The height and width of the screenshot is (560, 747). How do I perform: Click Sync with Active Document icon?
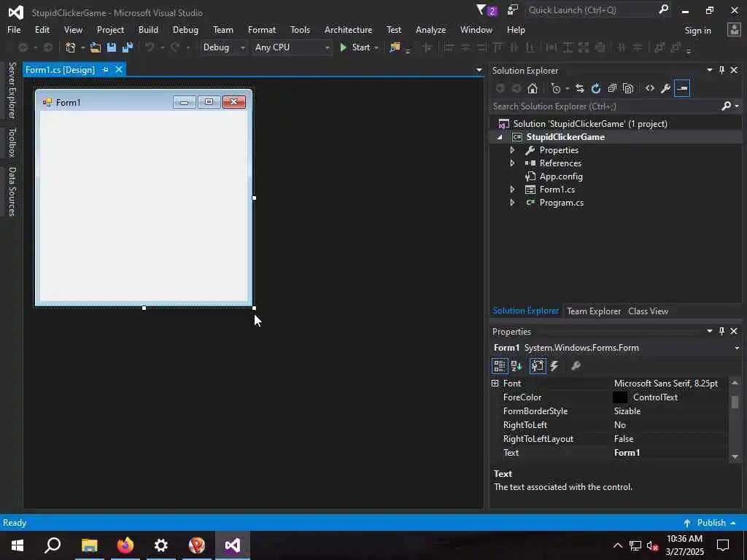580,88
